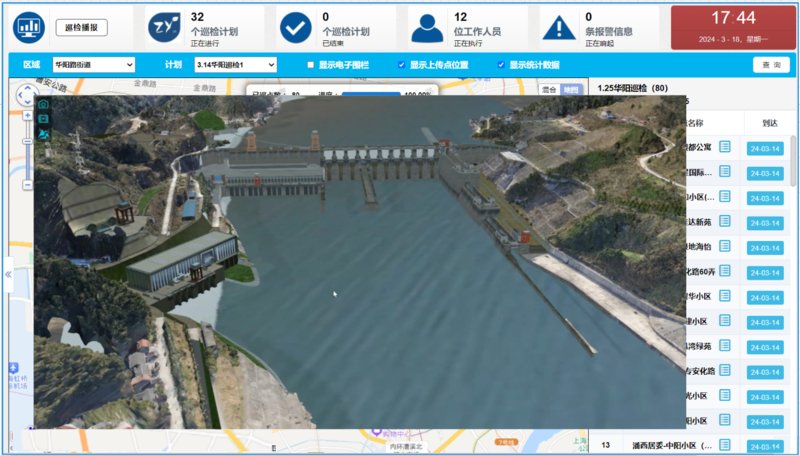This screenshot has width=800, height=456.
Task: Click the camera icon on the 3D view
Action: click(x=42, y=104)
